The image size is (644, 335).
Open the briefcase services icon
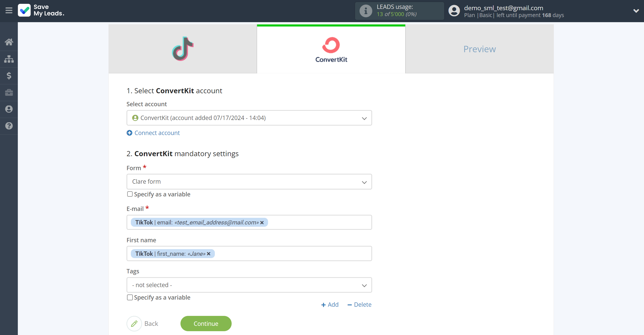9,92
